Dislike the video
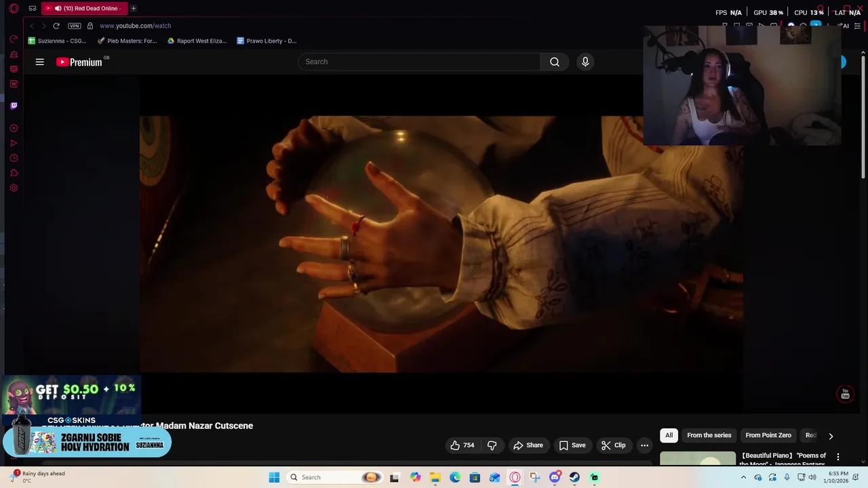This screenshot has width=868, height=488. (x=492, y=445)
